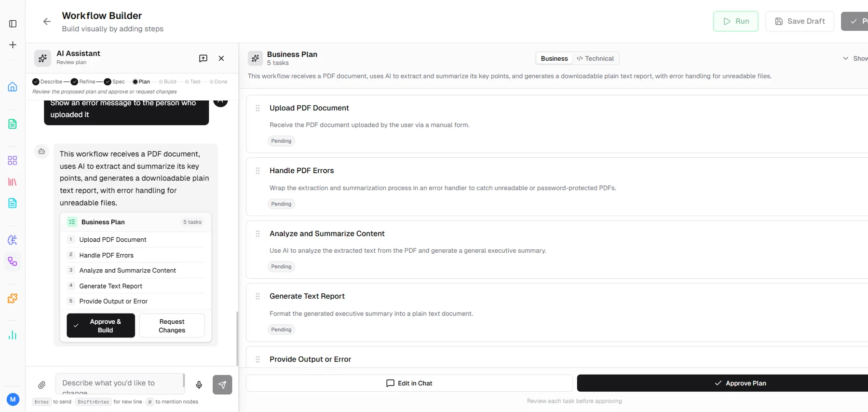Close the AI Assistant panel
This screenshot has width=868, height=412.
pyautogui.click(x=221, y=58)
